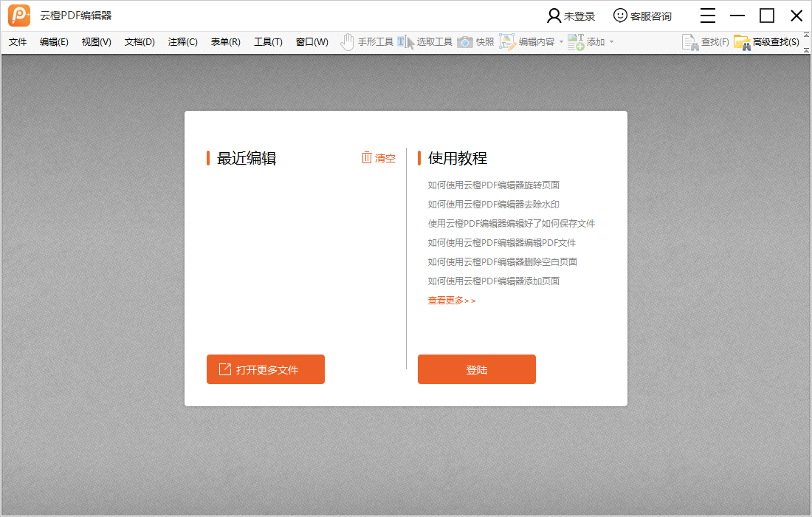The height and width of the screenshot is (517, 812).
Task: Close the PDF editor window
Action: 796,16
